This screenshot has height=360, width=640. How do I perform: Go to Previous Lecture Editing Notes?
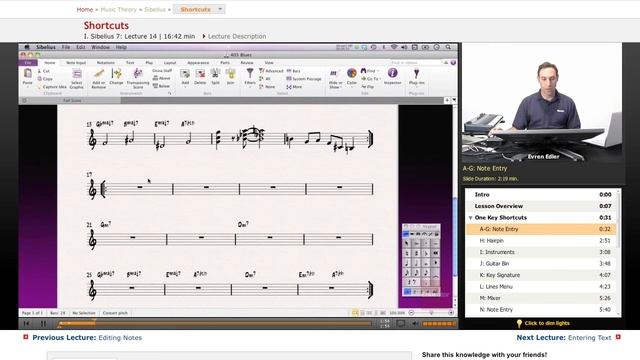coord(87,338)
